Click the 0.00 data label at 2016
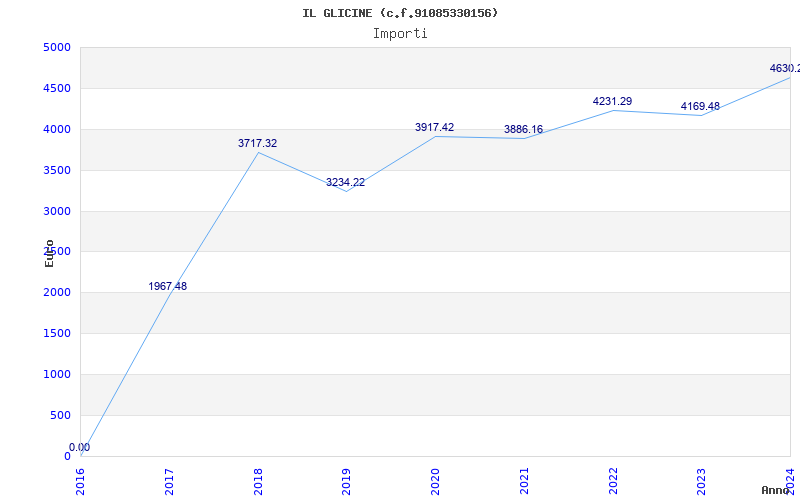This screenshot has height=500, width=800. (x=80, y=447)
